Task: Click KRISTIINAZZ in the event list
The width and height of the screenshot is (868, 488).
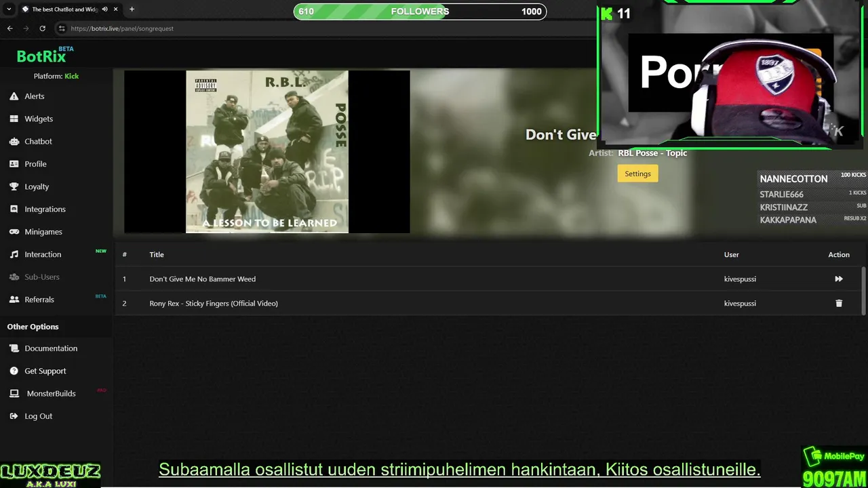Action: tap(783, 207)
